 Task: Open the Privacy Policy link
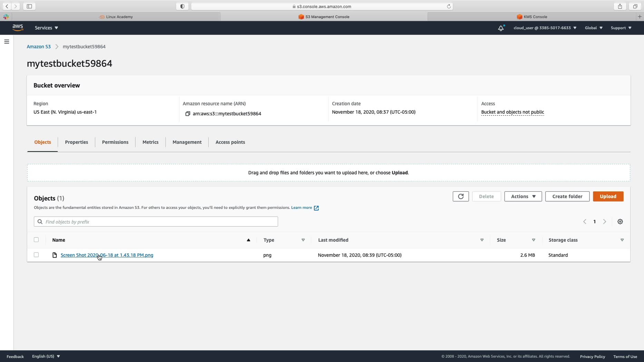tap(592, 356)
